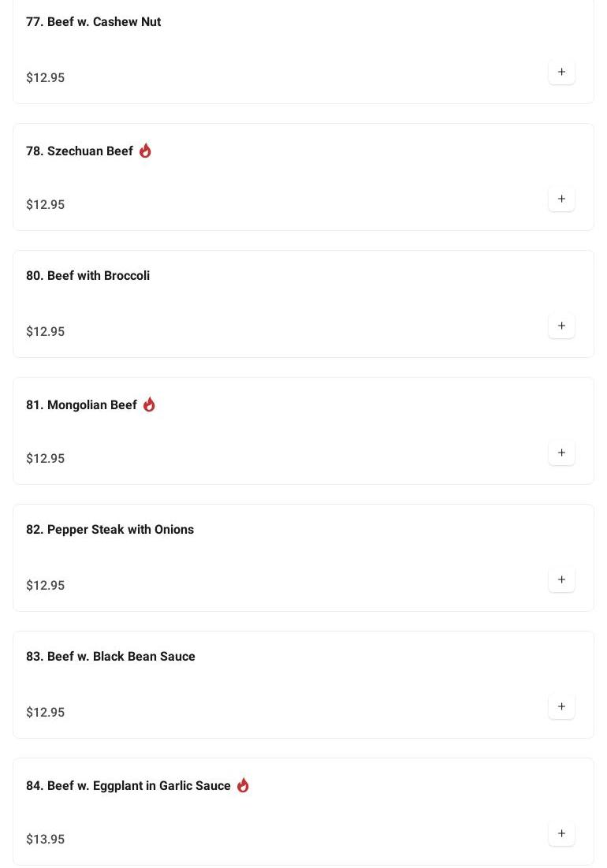607x868 pixels.
Task: Open 77. Beef w. Cashew Nut title
Action: tap(93, 22)
